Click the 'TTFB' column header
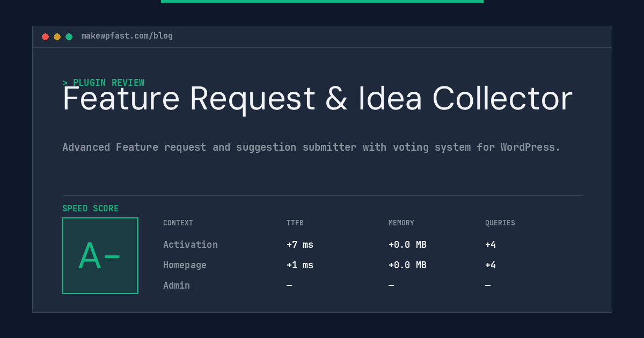Screen dimensions: 644x338 tap(295, 223)
